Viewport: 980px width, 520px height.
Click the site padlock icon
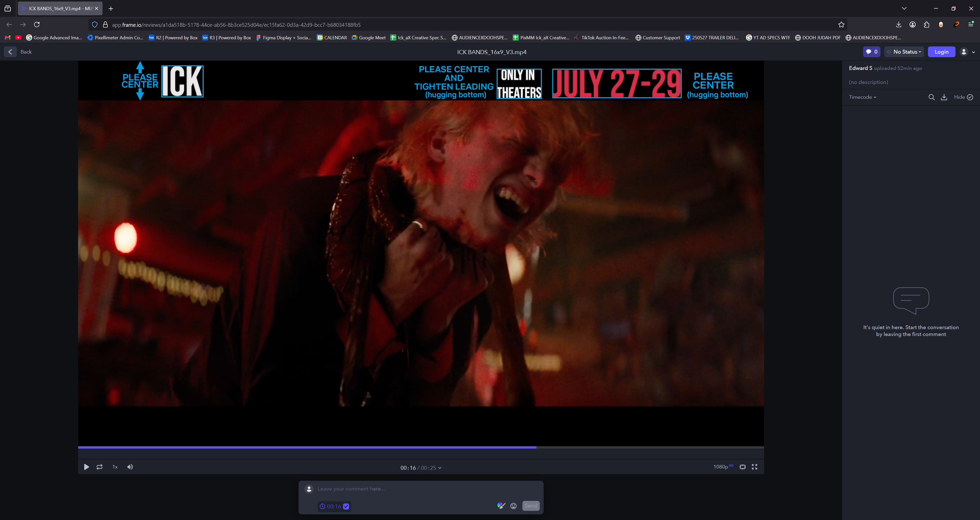pos(105,25)
